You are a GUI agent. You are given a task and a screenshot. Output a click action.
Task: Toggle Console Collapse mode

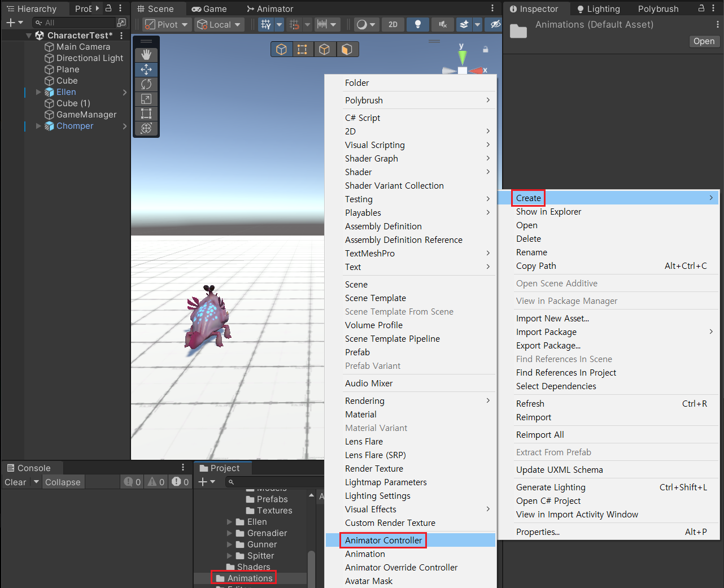(x=63, y=482)
